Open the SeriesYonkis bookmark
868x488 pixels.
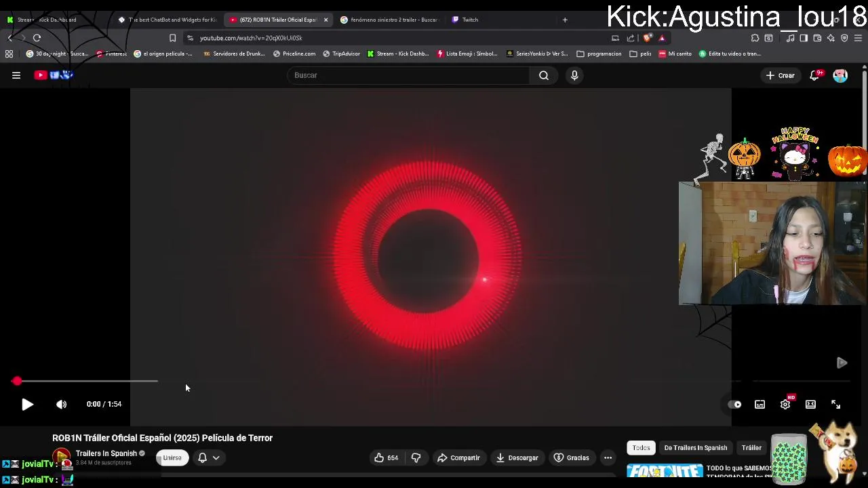(537, 54)
